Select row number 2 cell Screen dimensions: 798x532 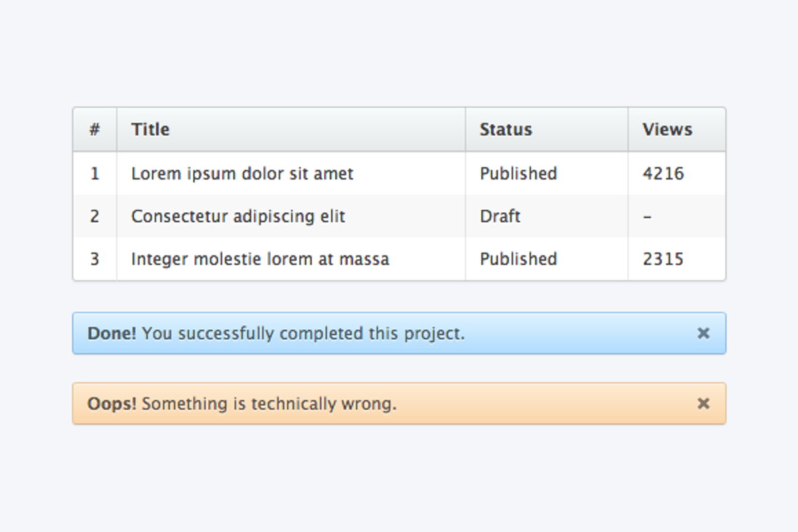coord(94,216)
